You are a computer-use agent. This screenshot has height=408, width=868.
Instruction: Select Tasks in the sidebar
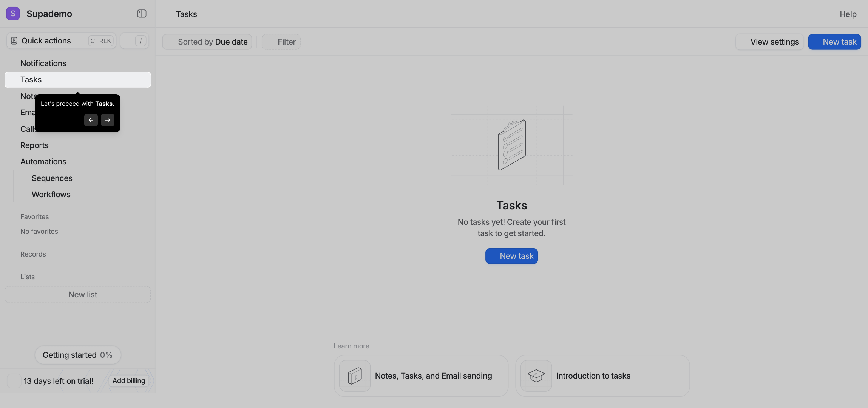tap(77, 80)
